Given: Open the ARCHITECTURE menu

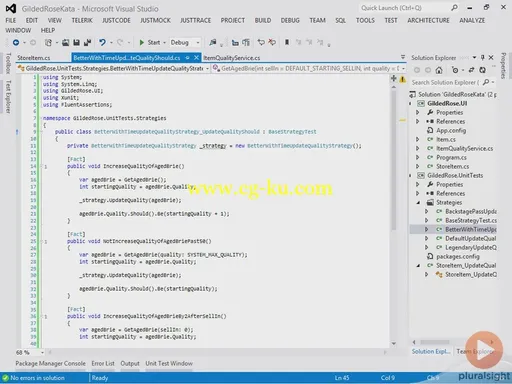Looking at the screenshot, I should 428,20.
